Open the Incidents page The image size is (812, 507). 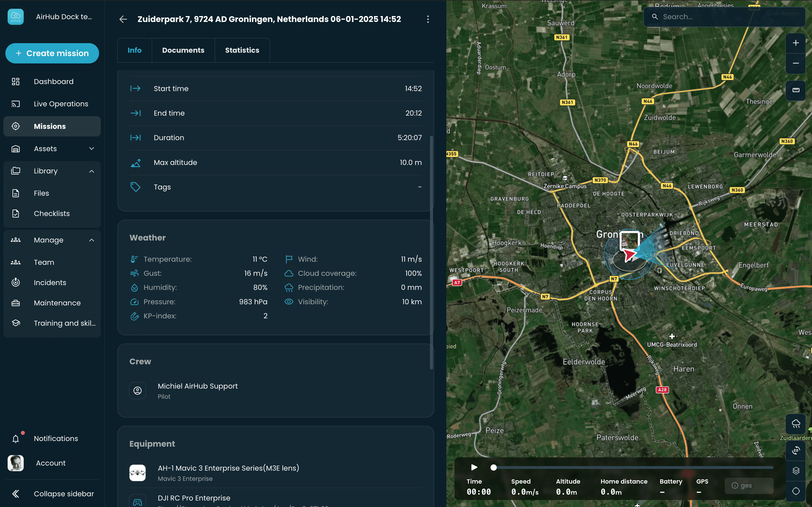[52, 283]
